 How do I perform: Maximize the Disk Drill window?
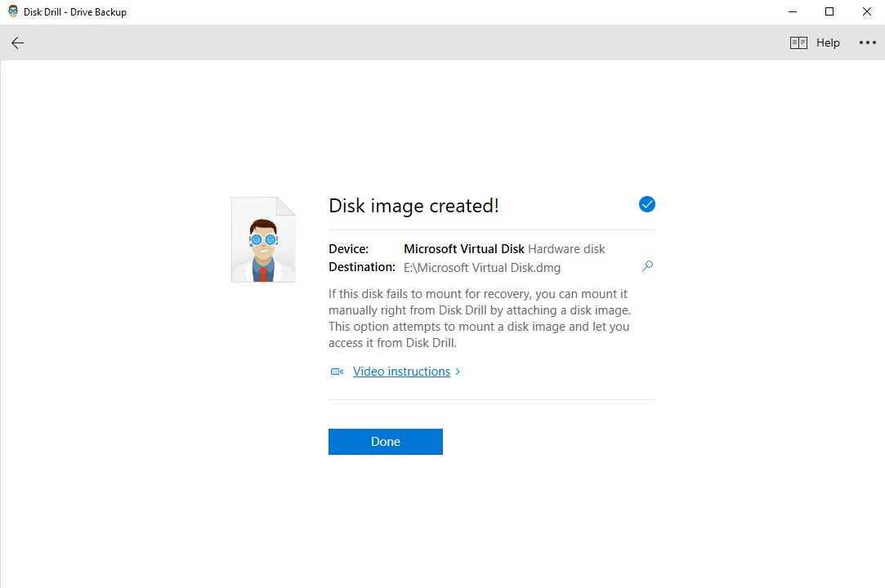pyautogui.click(x=829, y=12)
